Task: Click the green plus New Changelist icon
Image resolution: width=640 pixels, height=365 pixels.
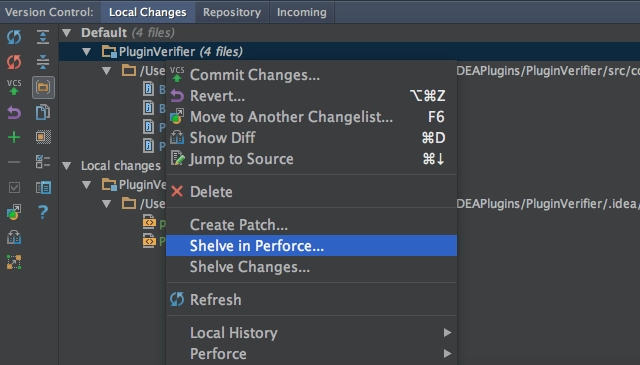Action: [x=14, y=137]
